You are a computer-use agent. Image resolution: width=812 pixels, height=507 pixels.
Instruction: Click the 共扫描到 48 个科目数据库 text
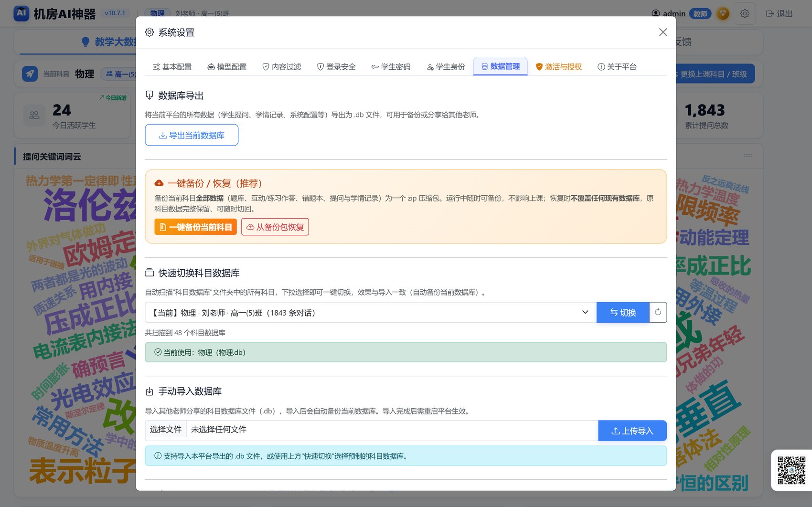[x=185, y=333]
